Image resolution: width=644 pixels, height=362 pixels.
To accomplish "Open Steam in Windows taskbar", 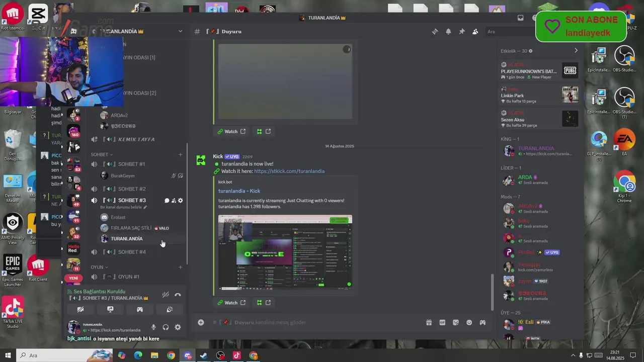I will pyautogui.click(x=204, y=355).
